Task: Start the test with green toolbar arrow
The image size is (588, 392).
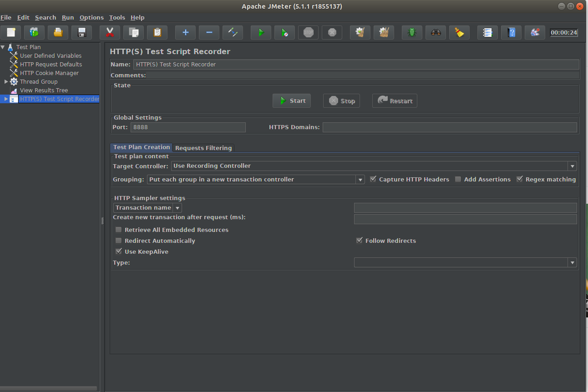Action: (261, 32)
